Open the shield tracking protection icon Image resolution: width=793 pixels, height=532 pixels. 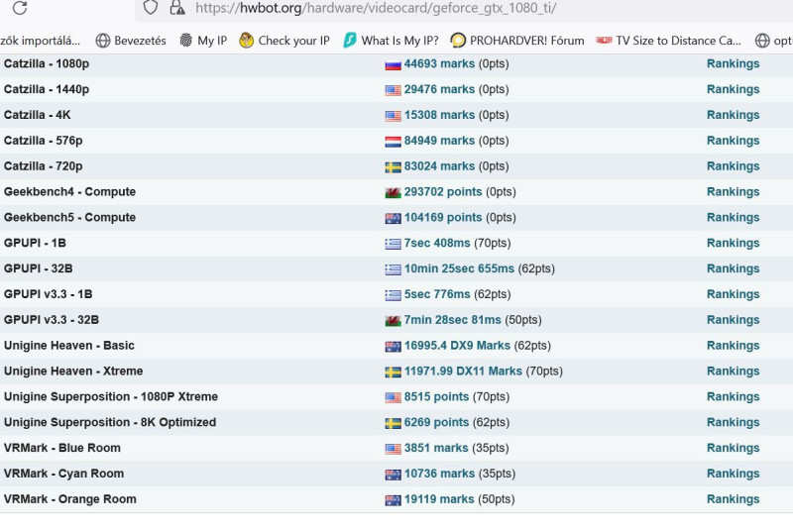[151, 8]
